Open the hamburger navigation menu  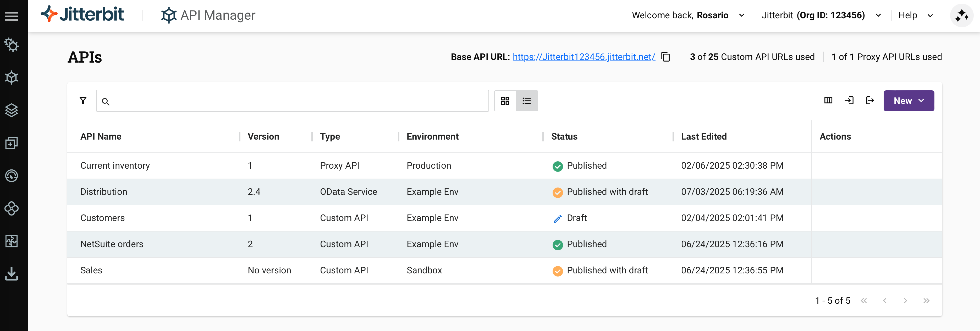click(12, 16)
